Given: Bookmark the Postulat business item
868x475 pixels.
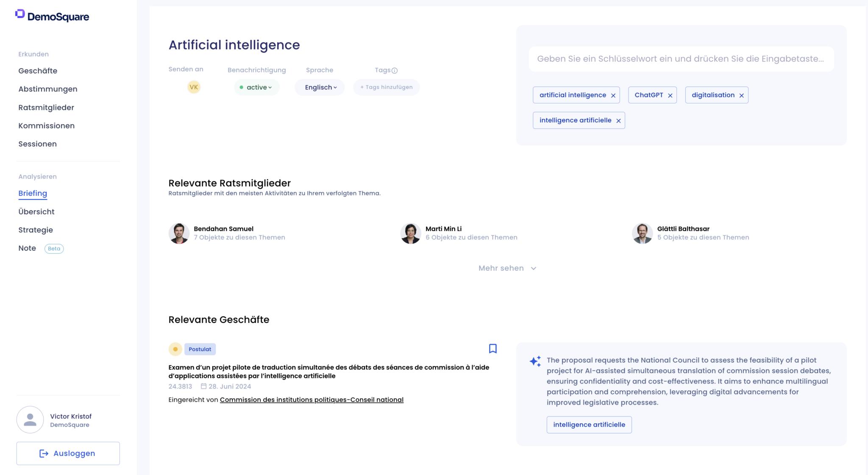Looking at the screenshot, I should point(492,349).
